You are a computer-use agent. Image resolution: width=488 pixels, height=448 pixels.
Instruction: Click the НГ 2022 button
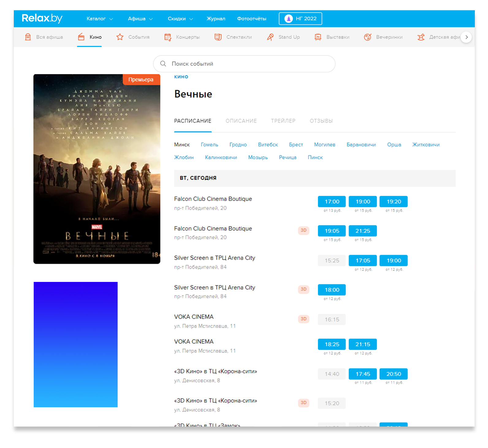[300, 19]
